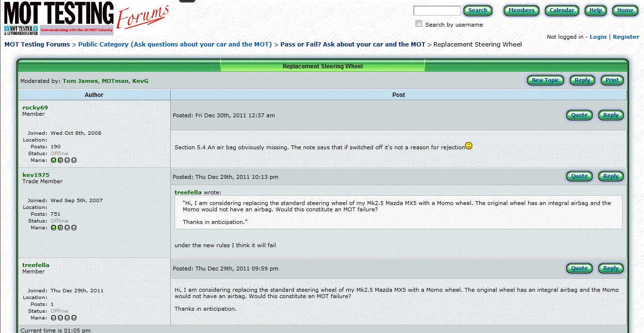
Task: Click the search text input field
Action: click(x=436, y=11)
